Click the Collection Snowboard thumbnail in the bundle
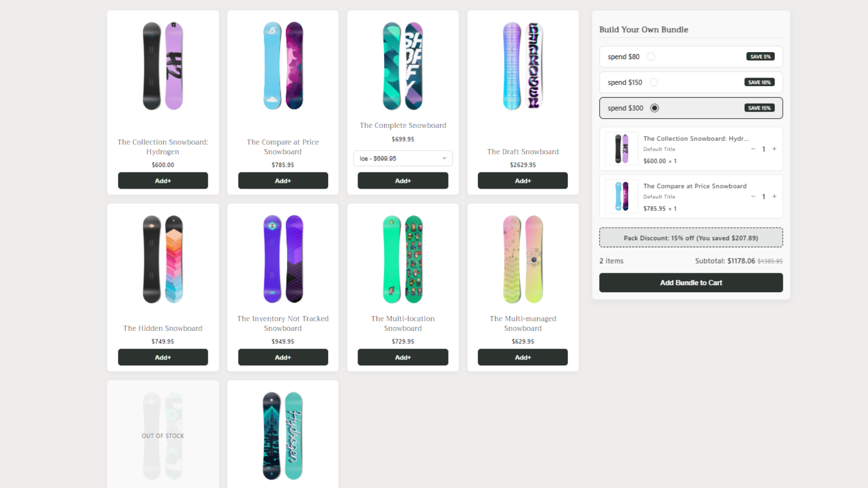This screenshot has width=868, height=488. click(622, 149)
